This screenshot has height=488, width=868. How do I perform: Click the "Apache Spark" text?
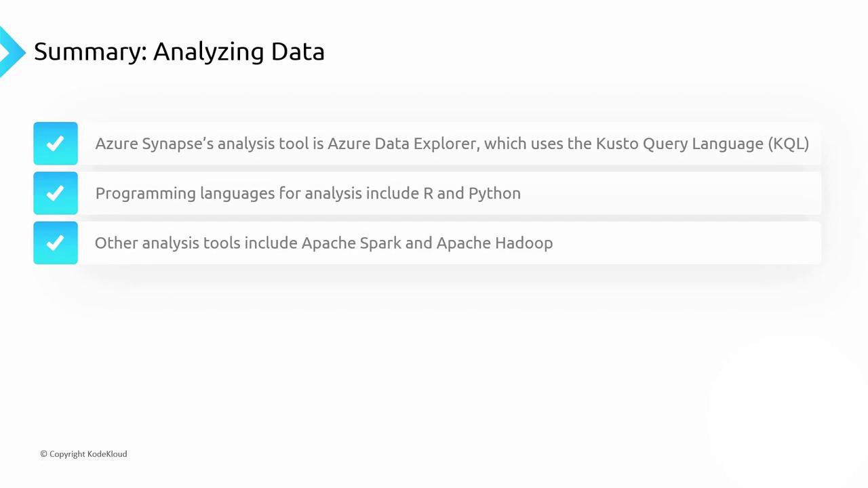click(x=351, y=243)
